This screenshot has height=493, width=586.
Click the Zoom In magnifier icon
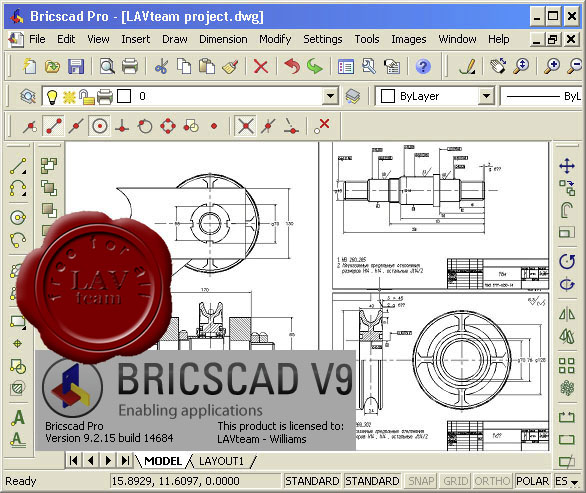tap(552, 66)
